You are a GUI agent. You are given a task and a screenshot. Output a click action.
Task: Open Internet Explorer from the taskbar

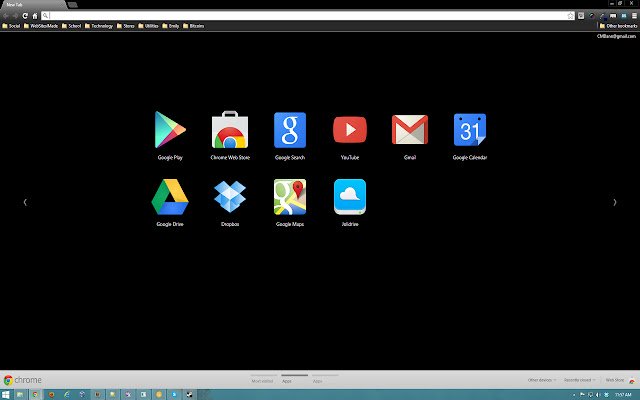coord(67,394)
